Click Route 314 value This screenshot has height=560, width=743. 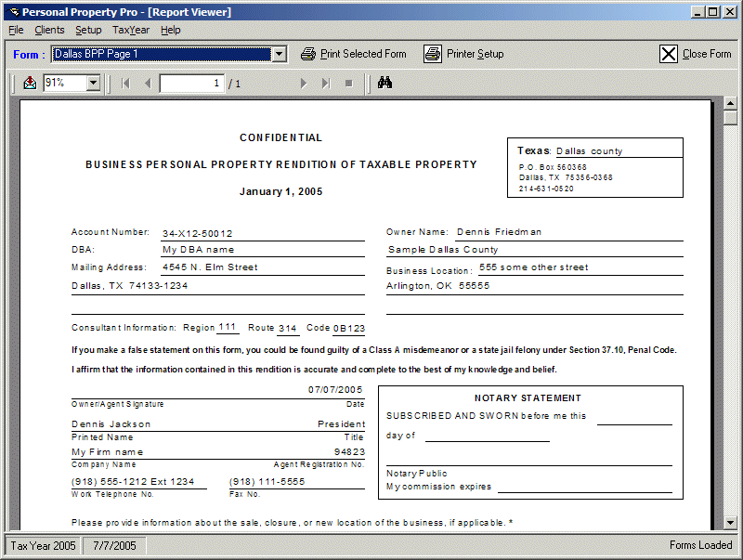pos(288,329)
